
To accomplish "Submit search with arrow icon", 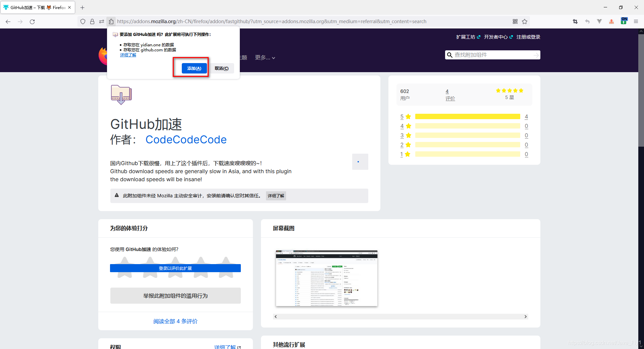I will 536,55.
